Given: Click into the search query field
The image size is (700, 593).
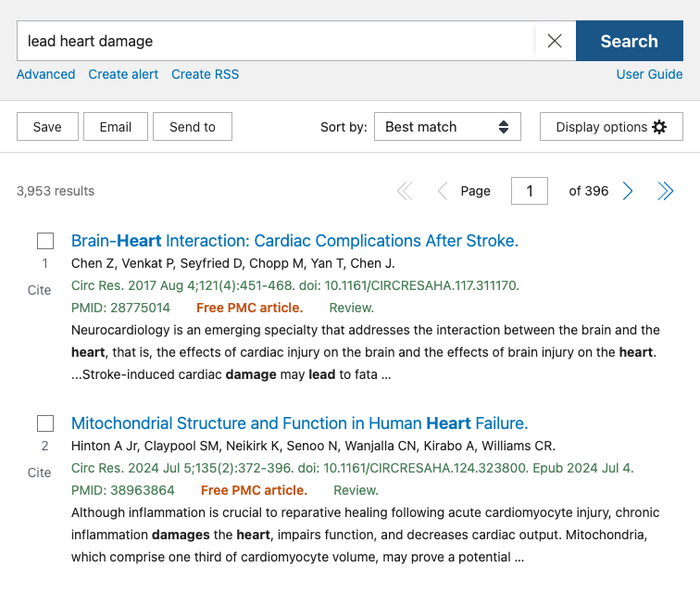Looking at the screenshot, I should [x=276, y=41].
